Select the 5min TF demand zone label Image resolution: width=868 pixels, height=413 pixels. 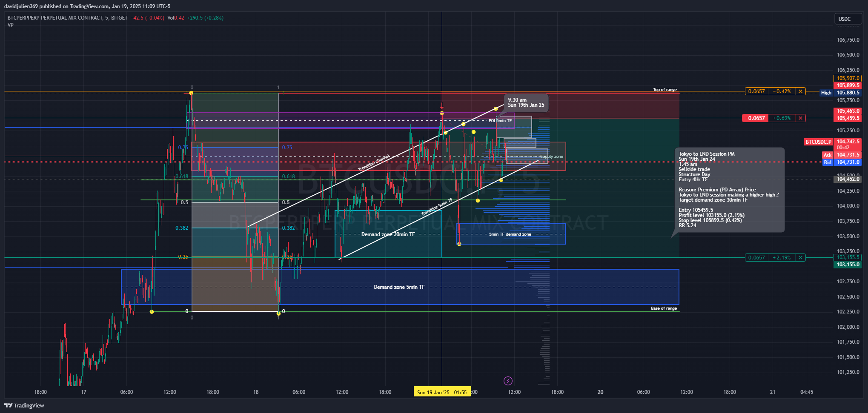coord(510,234)
